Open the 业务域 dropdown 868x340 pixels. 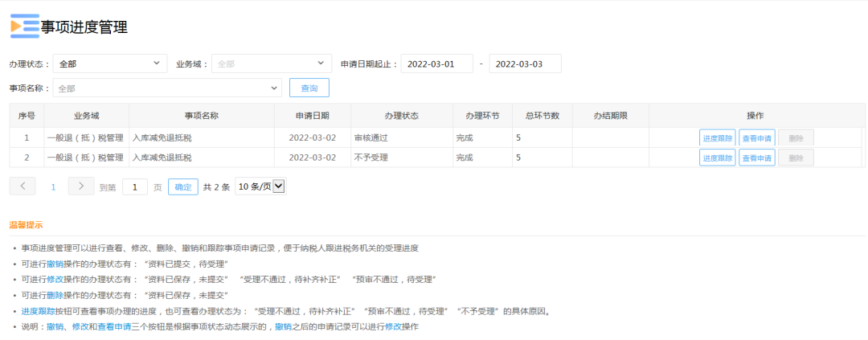coord(272,63)
